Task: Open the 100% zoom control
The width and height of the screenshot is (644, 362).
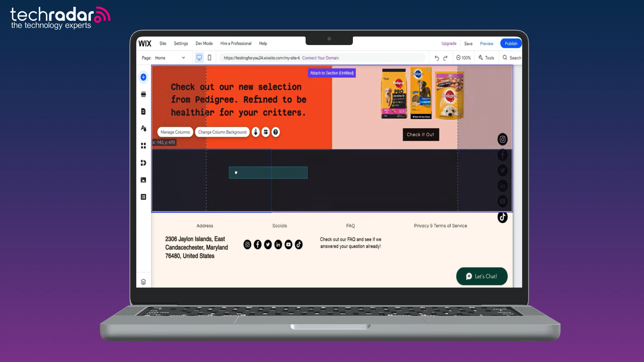Action: coord(463,58)
